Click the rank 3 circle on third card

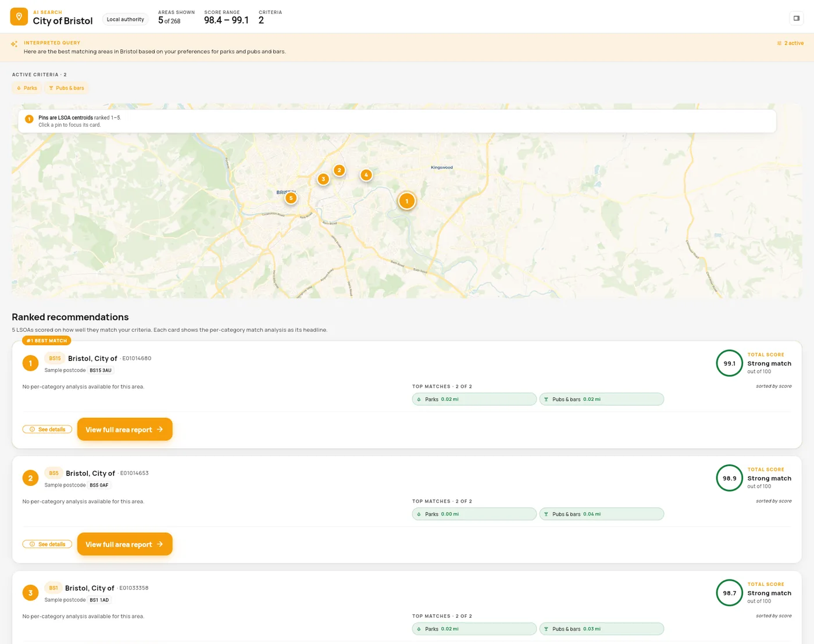[x=30, y=593]
